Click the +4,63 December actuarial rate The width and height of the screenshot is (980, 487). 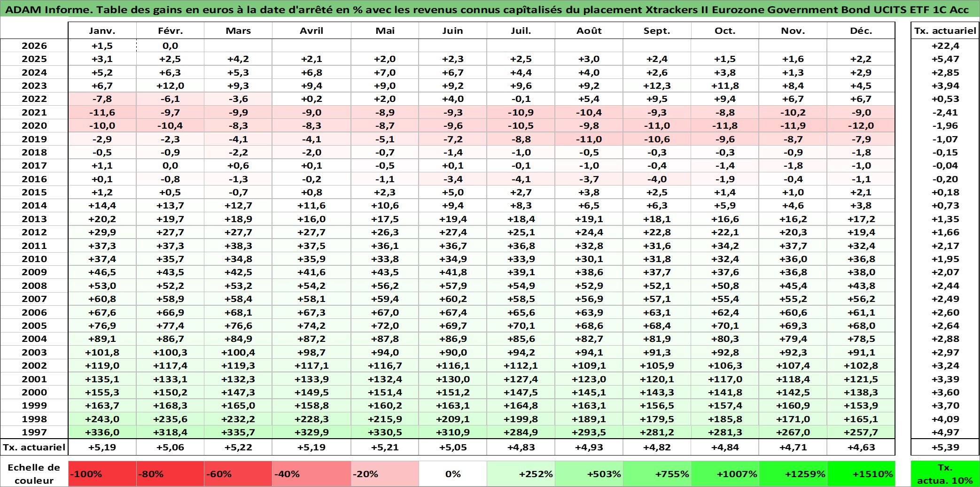pyautogui.click(x=861, y=447)
